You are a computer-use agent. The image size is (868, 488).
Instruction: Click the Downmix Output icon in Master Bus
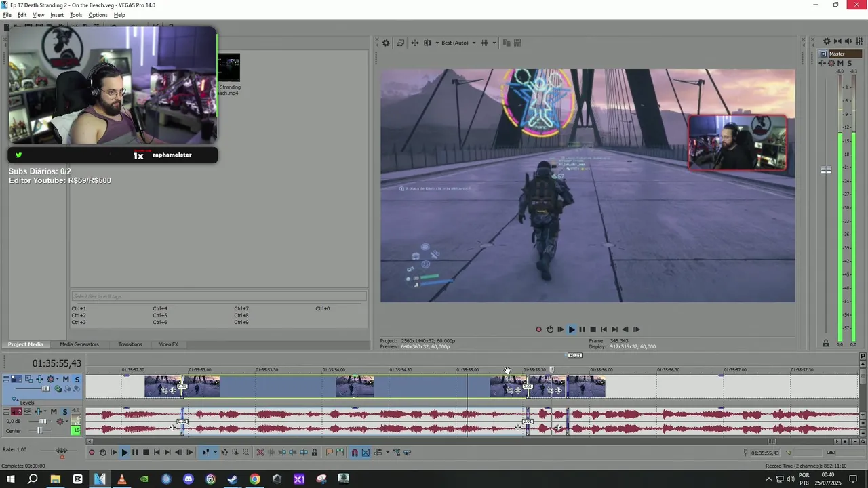(837, 42)
